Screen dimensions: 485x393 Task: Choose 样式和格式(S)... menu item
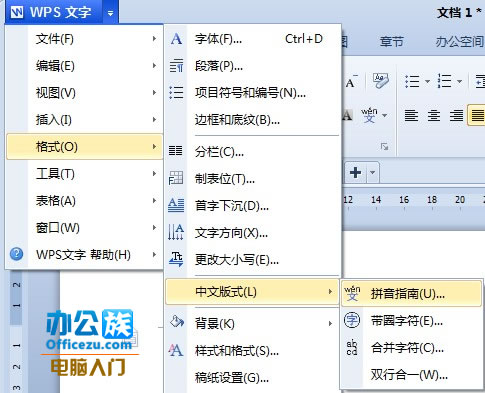253,351
